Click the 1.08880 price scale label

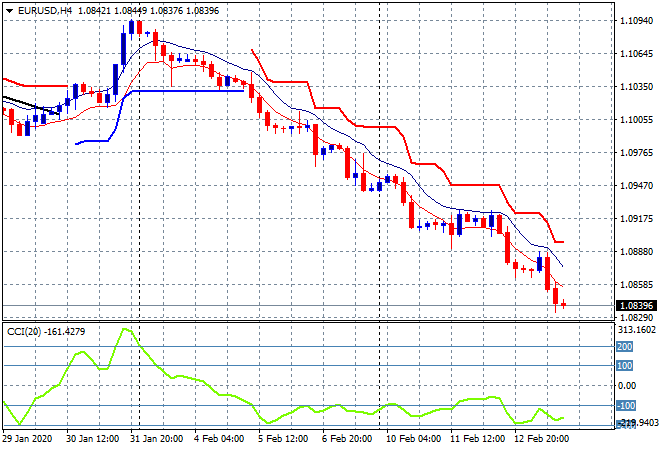(x=636, y=252)
